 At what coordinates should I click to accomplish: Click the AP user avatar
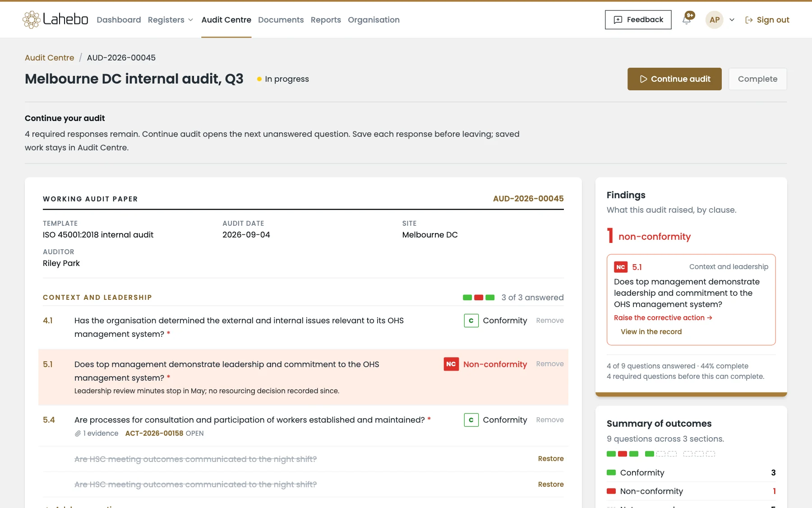[x=715, y=20]
